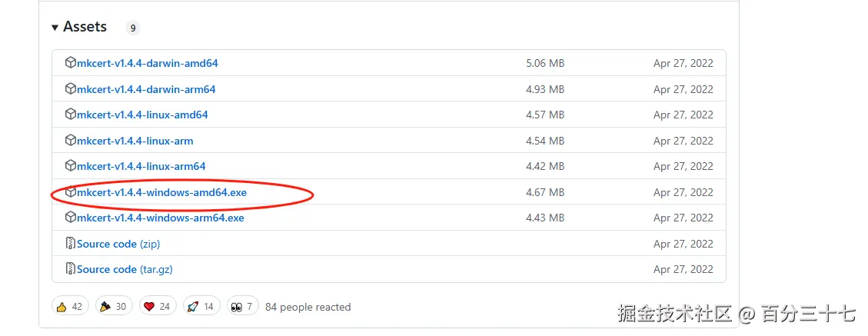Viewport: 868px width, 336px height.
Task: Click package icon beside mkcert-v1.4.4-linux-arm
Action: point(71,141)
